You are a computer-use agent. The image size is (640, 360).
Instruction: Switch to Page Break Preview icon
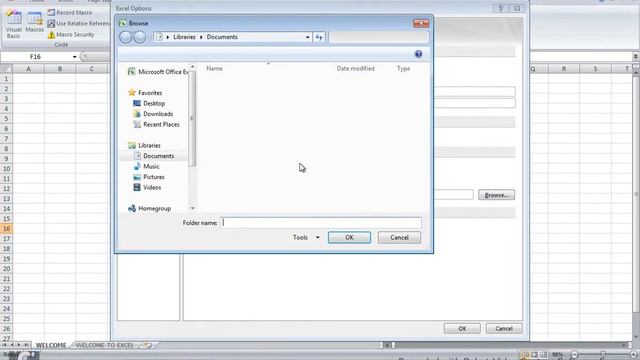point(543,355)
